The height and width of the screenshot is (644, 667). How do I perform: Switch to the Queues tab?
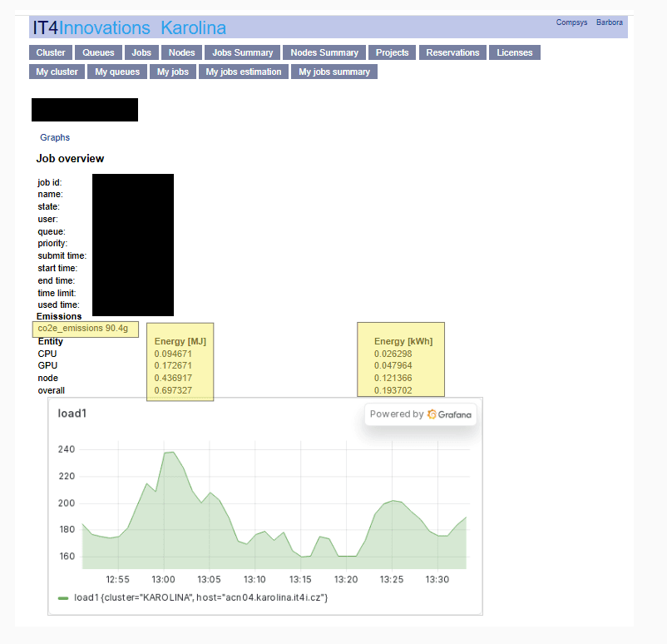pos(98,52)
